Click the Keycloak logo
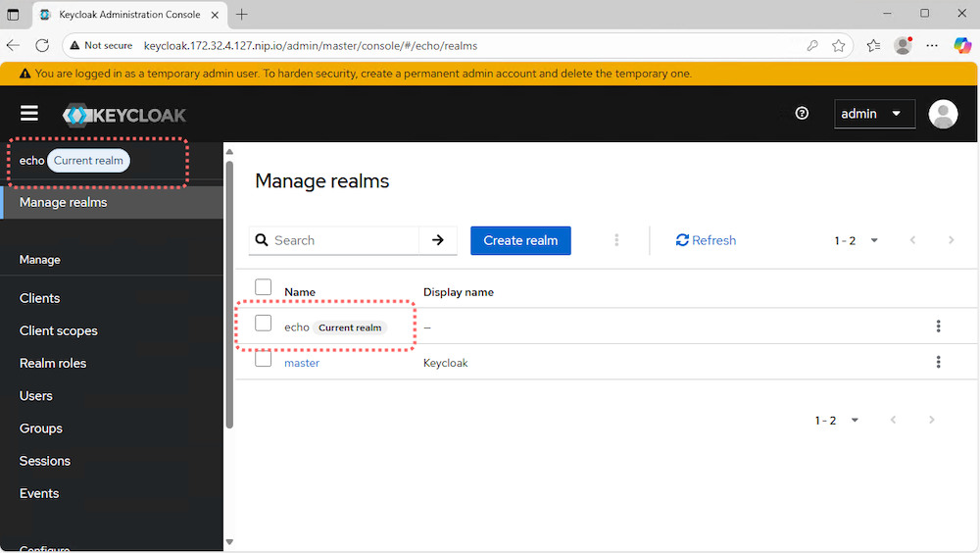Image resolution: width=980 pixels, height=553 pixels. 124,115
